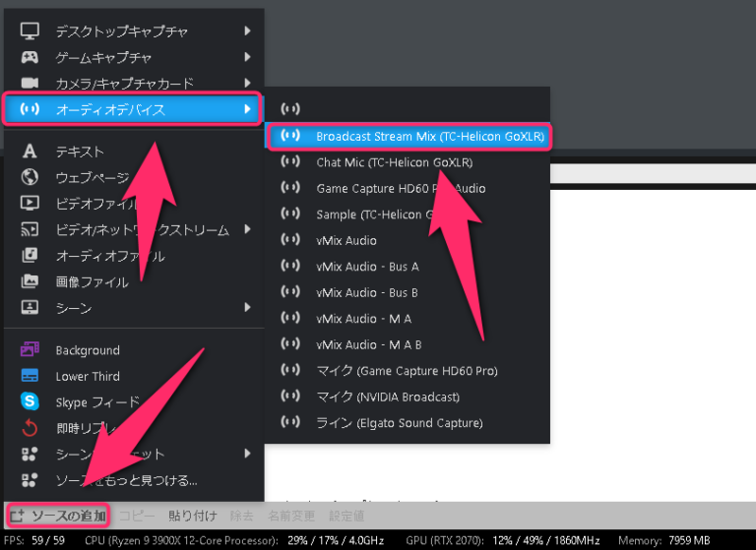Image resolution: width=756 pixels, height=550 pixels.
Task: Add a 画像ファイル source
Action: click(x=134, y=281)
